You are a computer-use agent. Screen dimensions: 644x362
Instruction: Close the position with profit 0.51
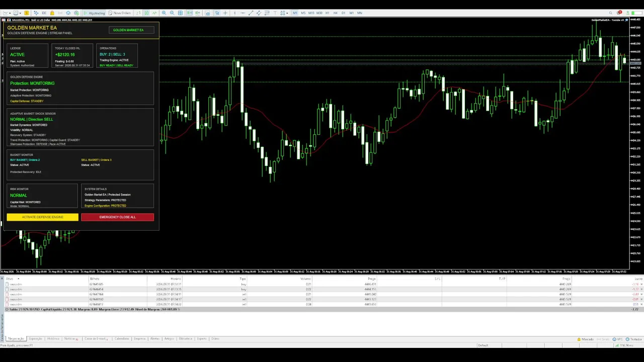[641, 304]
